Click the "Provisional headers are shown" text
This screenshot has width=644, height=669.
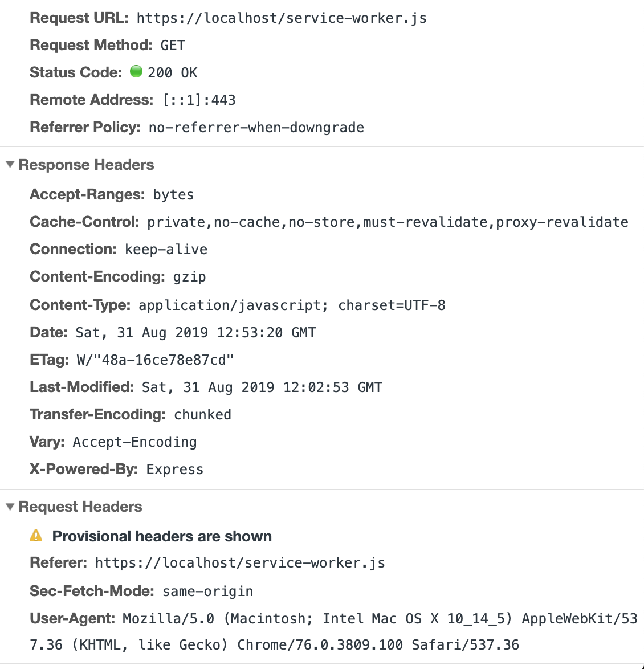[x=162, y=536]
